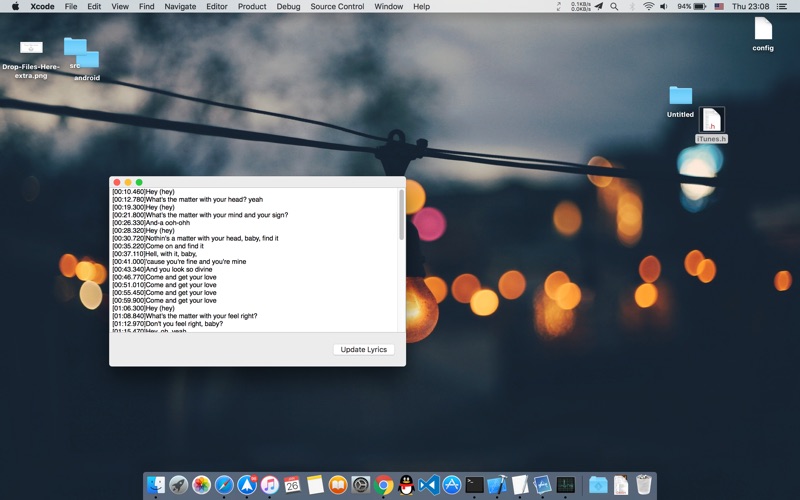Screen dimensions: 800x500
Task: Open iTunes music icon in dock
Action: pyautogui.click(x=270, y=485)
